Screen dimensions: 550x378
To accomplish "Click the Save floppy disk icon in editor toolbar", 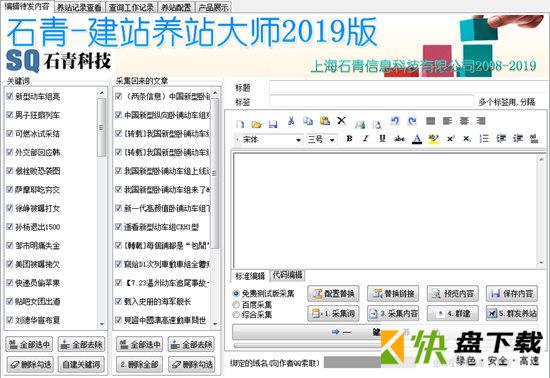I will click(273, 124).
